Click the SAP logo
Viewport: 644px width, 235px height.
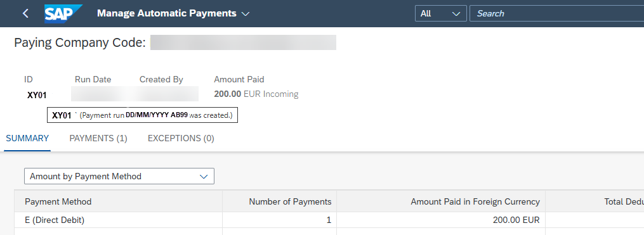pos(63,13)
